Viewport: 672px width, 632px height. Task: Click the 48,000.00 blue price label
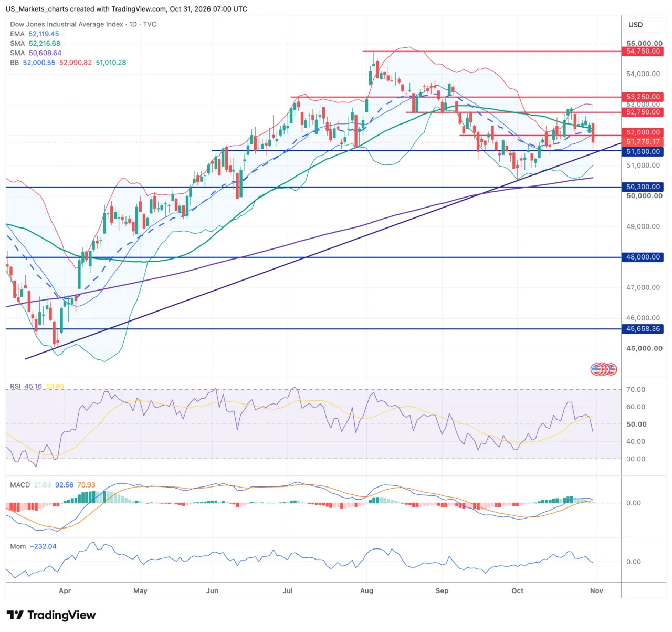point(643,257)
